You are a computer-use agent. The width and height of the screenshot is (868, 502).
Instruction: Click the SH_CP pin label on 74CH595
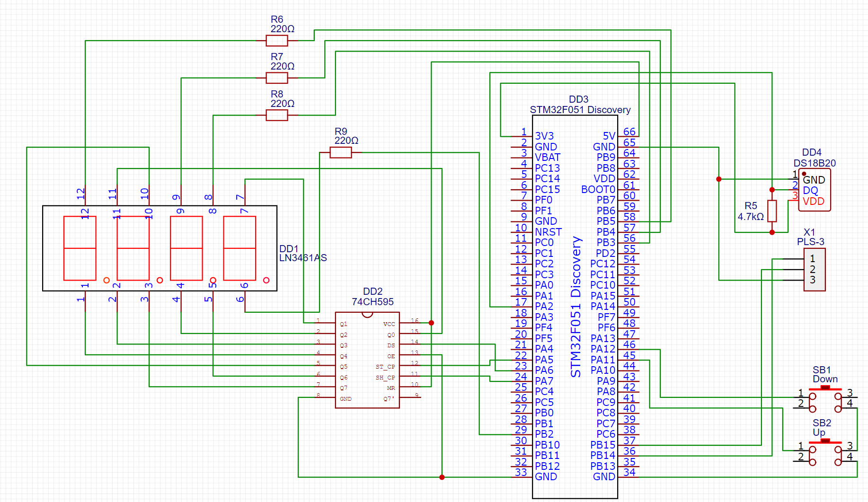coord(385,378)
